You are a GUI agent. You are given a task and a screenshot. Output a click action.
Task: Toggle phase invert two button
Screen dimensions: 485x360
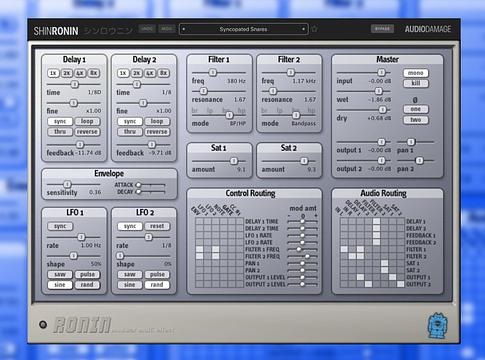(416, 120)
